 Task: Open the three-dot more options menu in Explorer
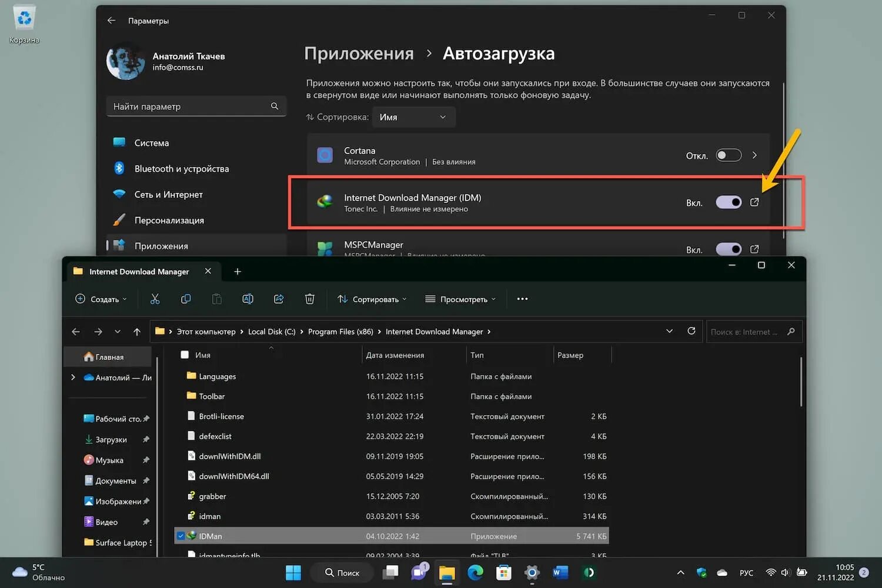(522, 299)
